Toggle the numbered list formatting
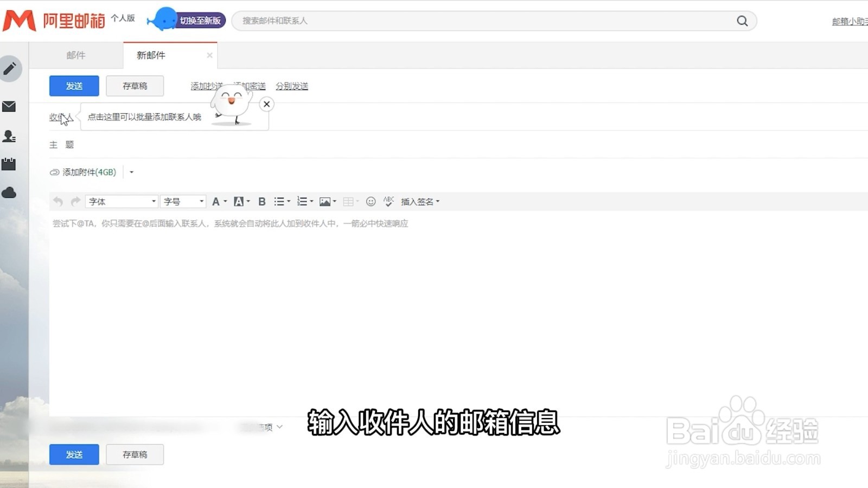868x488 pixels. [303, 201]
